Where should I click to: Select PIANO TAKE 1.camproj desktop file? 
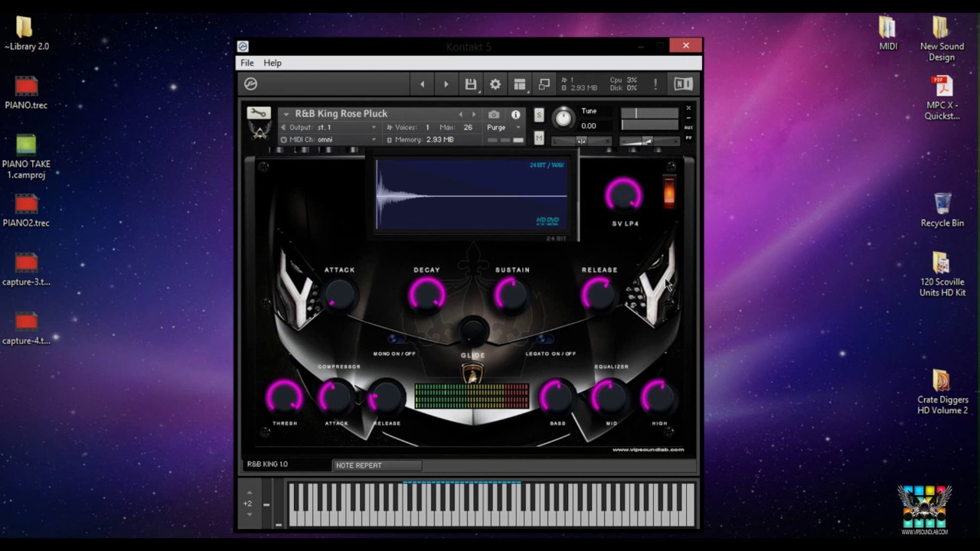point(26,157)
